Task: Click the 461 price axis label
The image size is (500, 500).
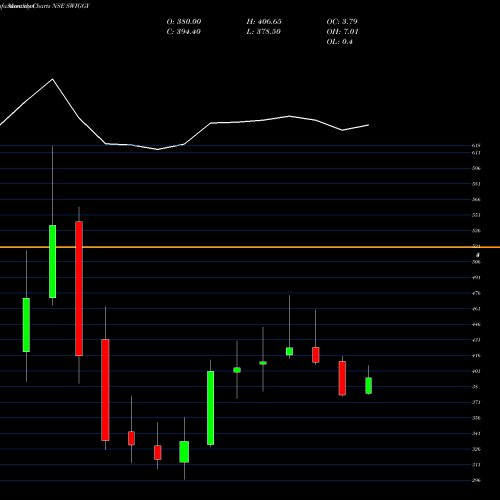Action: [476, 309]
